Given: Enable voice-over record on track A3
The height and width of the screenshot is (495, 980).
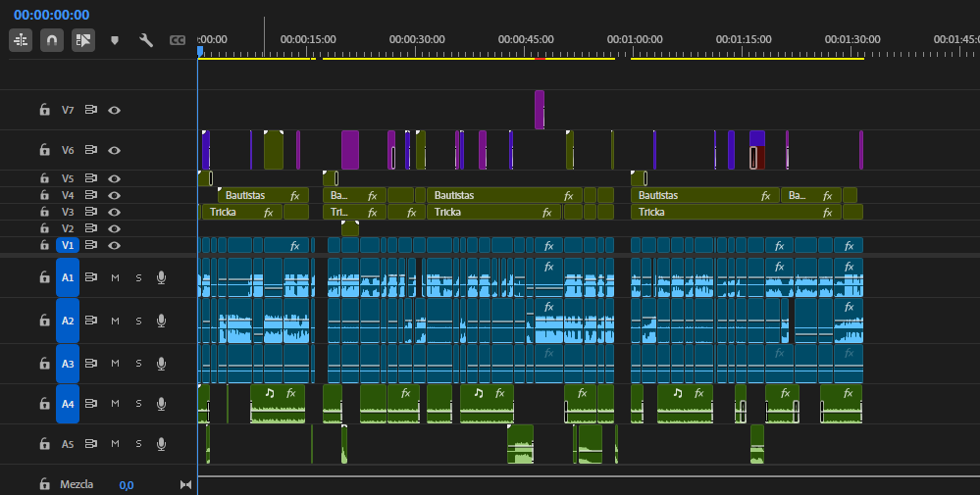Looking at the screenshot, I should point(161,364).
